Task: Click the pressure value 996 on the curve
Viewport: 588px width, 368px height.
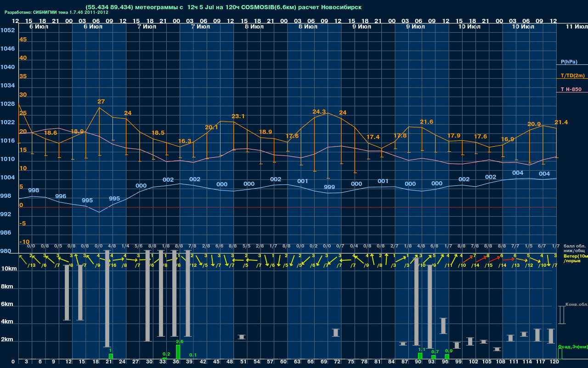Action: (x=61, y=196)
